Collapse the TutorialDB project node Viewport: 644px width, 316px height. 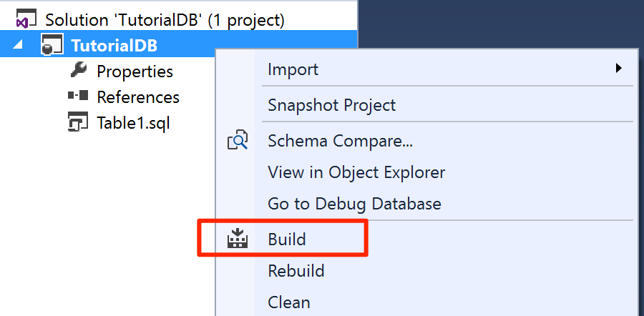tap(18, 46)
